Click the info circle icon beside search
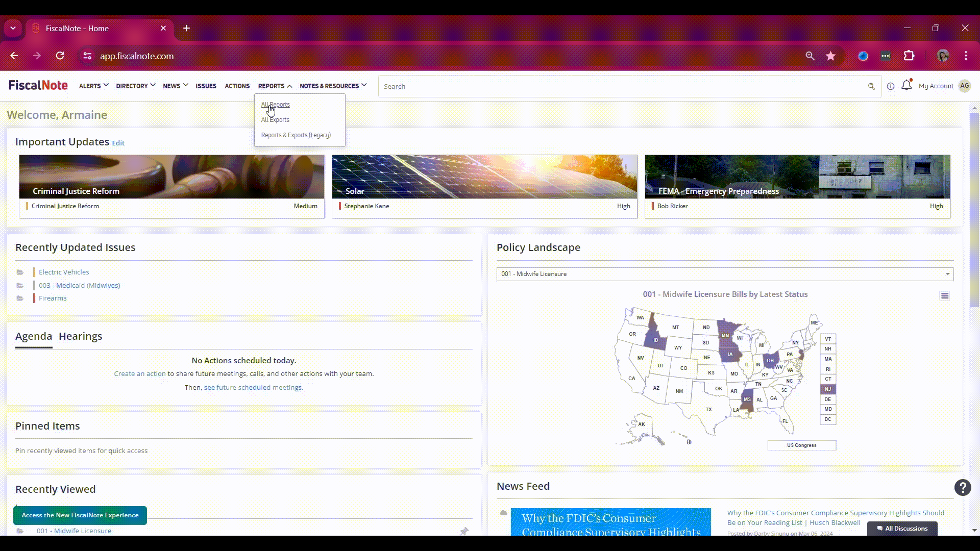The width and height of the screenshot is (980, 551). coord(891,86)
